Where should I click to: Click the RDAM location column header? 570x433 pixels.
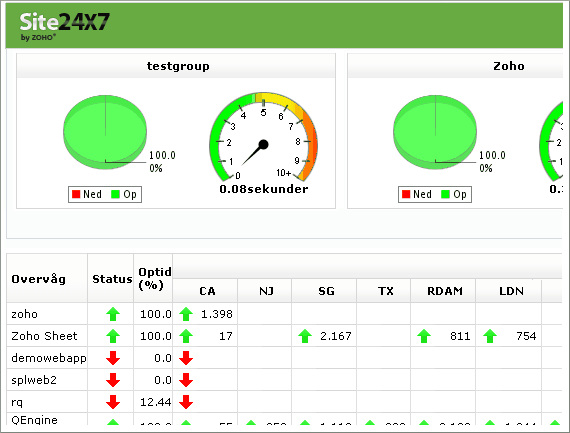coord(445,291)
